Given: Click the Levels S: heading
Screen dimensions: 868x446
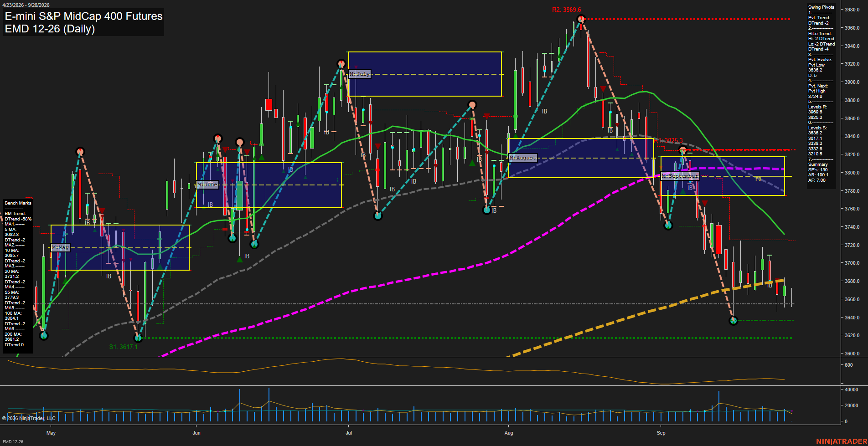Looking at the screenshot, I should (x=817, y=128).
